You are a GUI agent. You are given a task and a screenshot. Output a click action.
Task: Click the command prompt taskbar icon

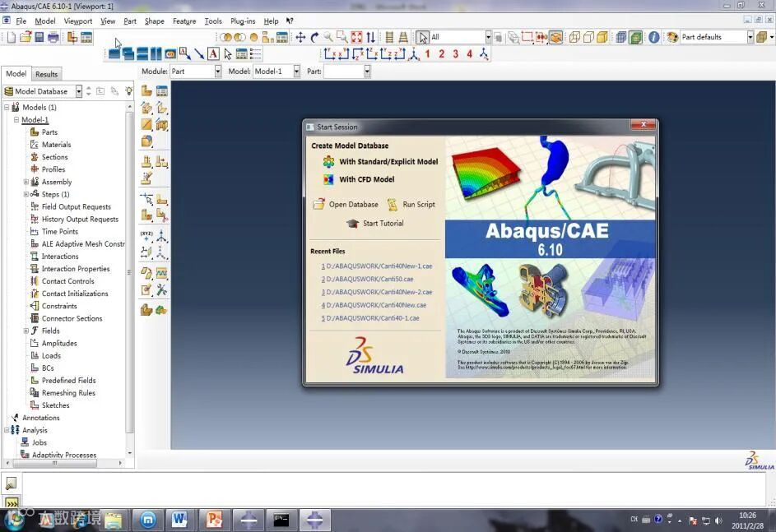coord(281,520)
